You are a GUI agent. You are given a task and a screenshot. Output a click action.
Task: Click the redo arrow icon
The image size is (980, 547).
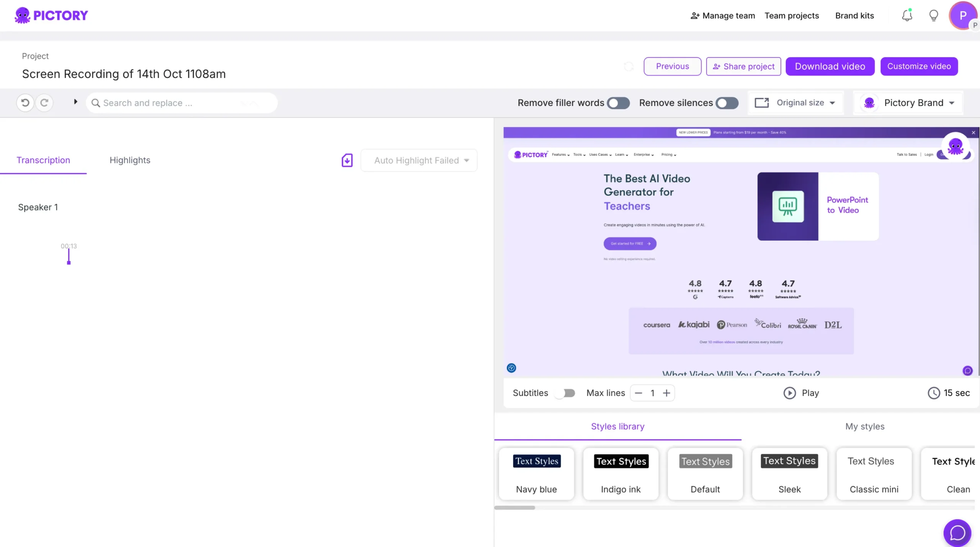[x=44, y=103]
